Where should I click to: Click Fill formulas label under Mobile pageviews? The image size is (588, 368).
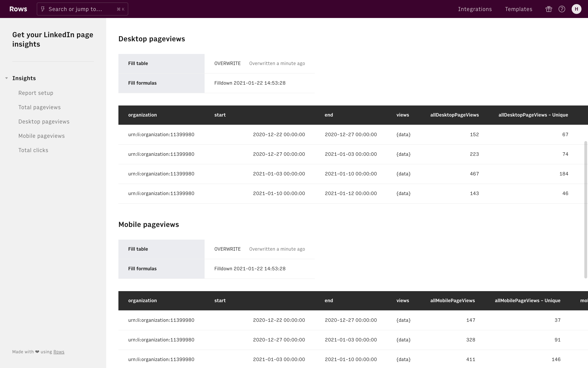click(142, 269)
